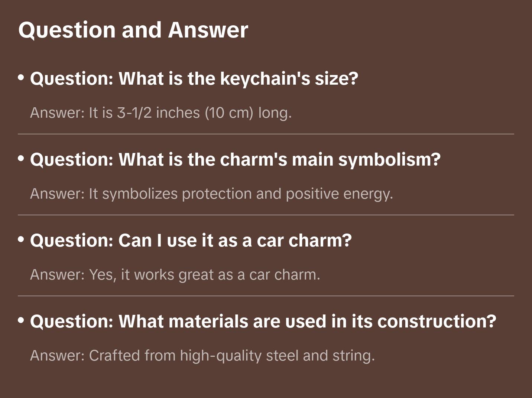Click divider line below the car charm answer
Screen dimensions: 532x398
(266, 296)
